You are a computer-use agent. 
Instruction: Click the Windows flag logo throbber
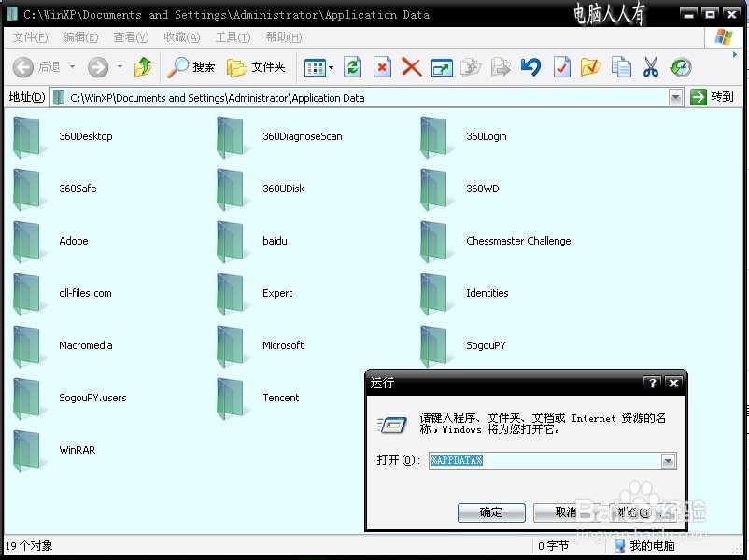(723, 37)
